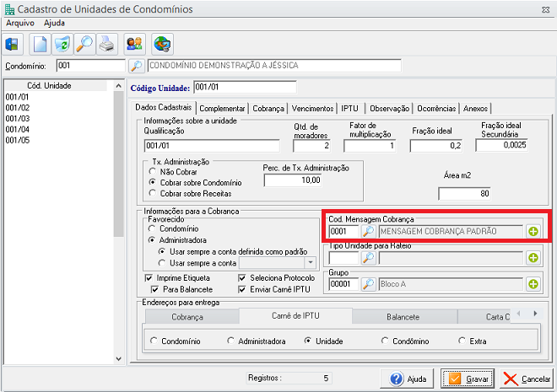Click the globe web toolbar icon
This screenshot has width=557, height=392.
tap(162, 45)
